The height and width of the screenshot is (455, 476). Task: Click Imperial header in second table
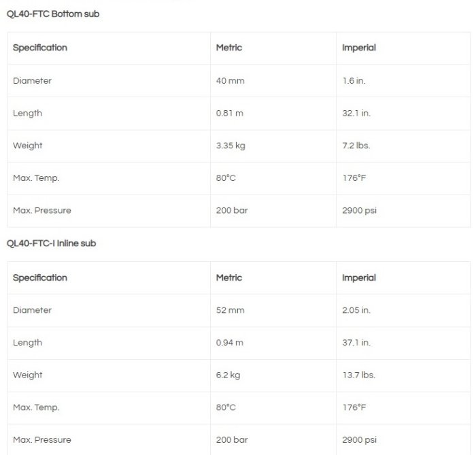(x=359, y=277)
